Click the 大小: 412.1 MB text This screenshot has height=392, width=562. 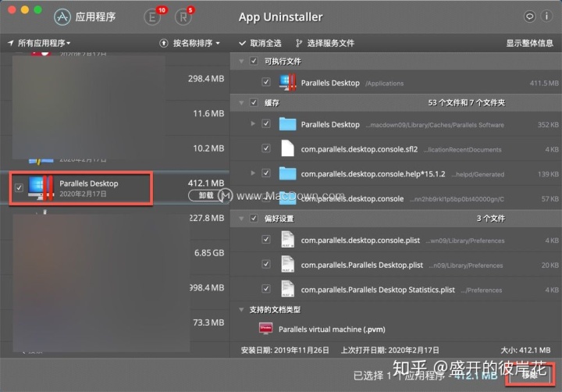click(x=525, y=350)
